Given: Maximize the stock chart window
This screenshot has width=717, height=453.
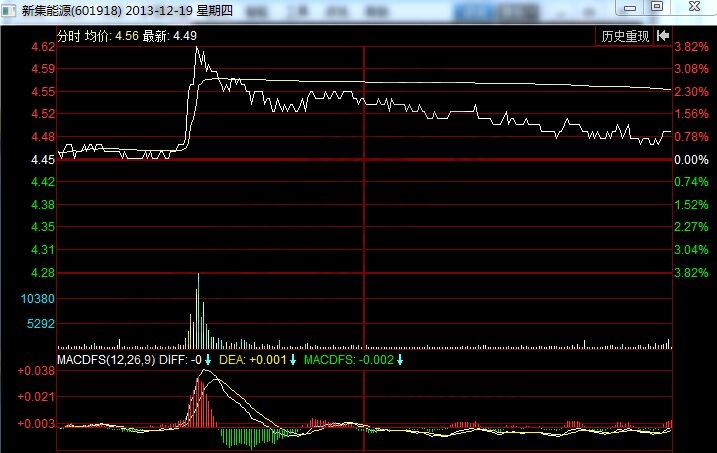Looking at the screenshot, I should (x=657, y=7).
